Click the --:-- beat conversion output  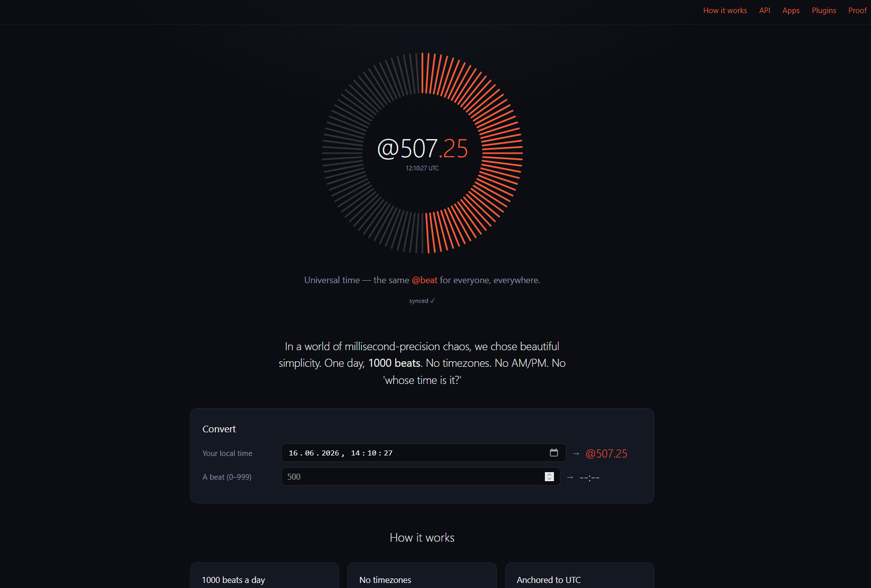(x=589, y=477)
